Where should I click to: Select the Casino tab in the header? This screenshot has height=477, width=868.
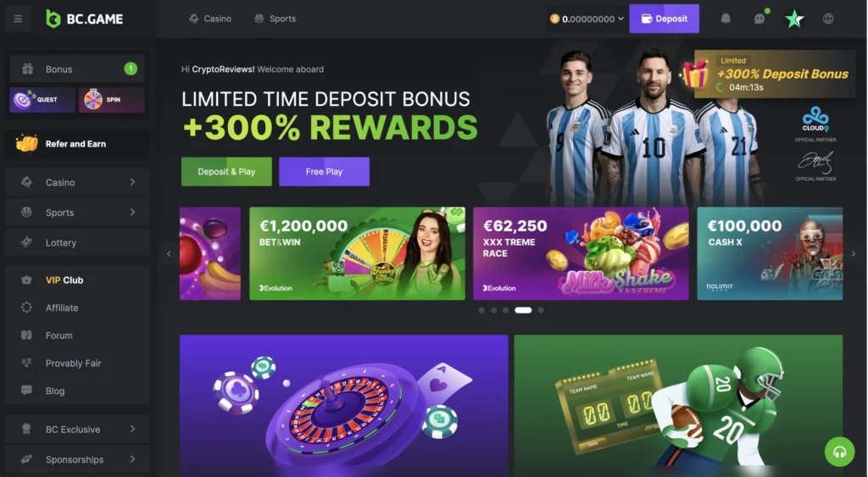point(210,19)
